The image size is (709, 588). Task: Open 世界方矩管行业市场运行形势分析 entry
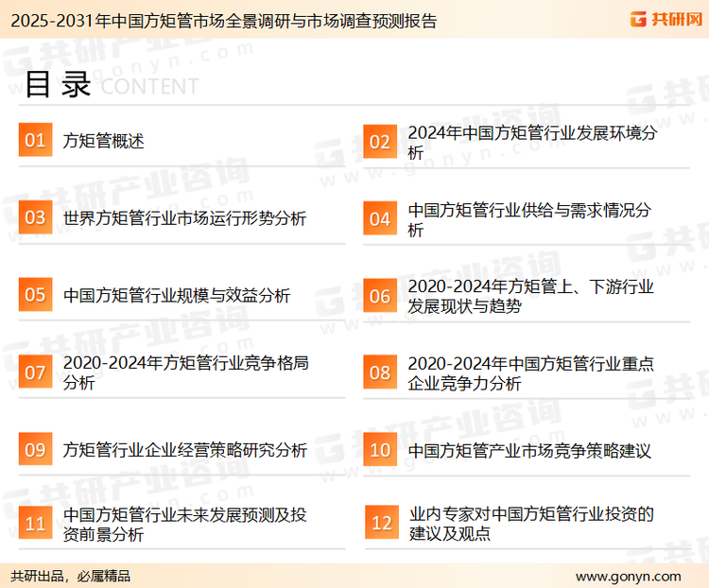point(184,218)
